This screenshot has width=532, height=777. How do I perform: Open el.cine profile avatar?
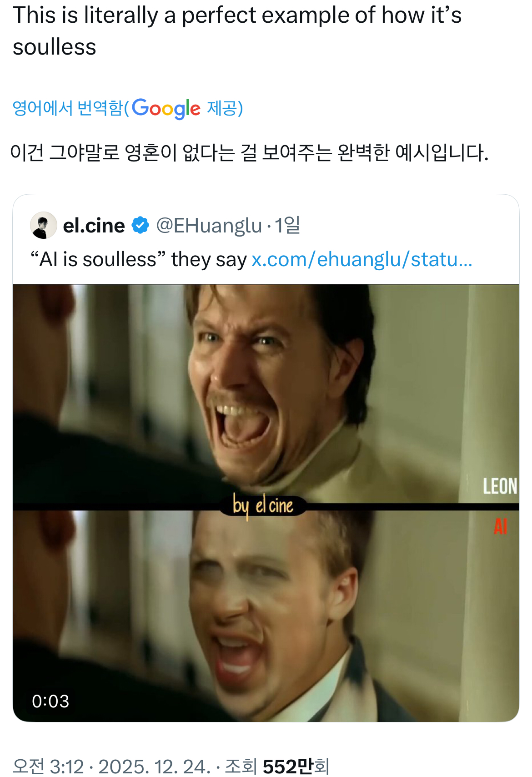[44, 225]
